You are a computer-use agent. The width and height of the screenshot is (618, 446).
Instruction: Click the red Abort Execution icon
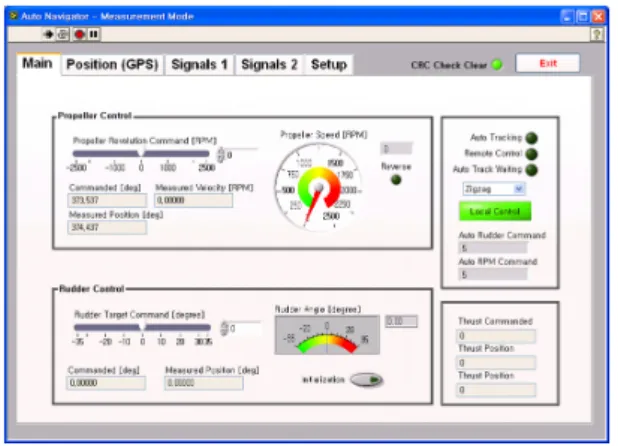pos(80,34)
